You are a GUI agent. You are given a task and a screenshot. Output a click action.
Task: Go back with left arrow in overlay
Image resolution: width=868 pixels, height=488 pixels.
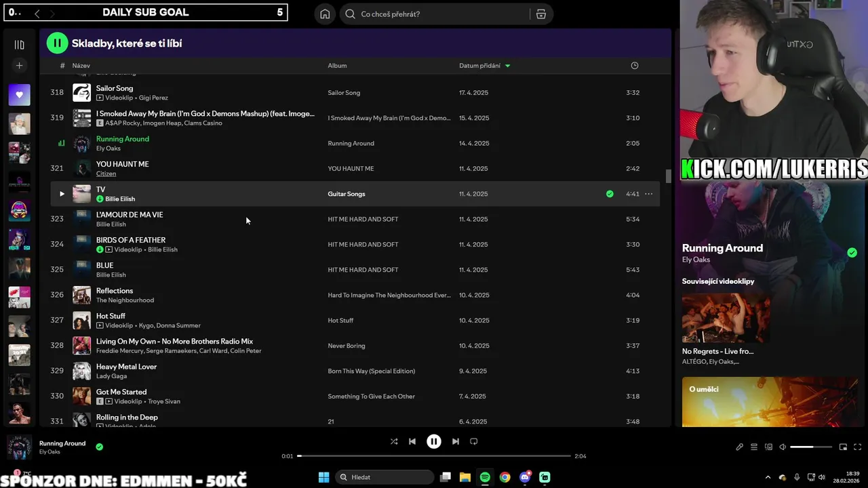coord(37,13)
